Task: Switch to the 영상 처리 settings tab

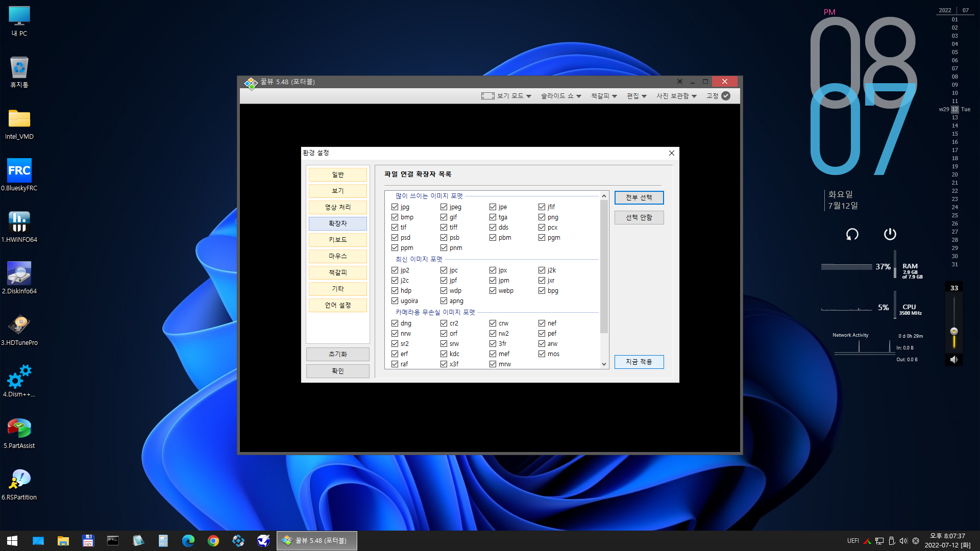Action: coord(338,207)
